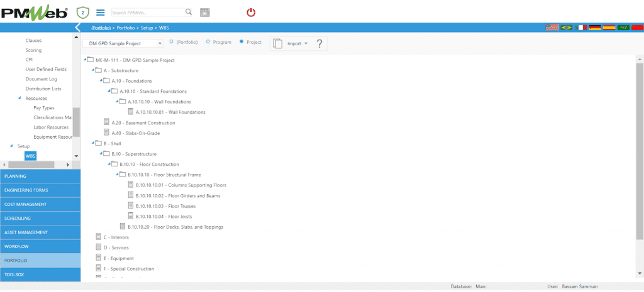
Task: Click the question mark help icon
Action: 319,43
